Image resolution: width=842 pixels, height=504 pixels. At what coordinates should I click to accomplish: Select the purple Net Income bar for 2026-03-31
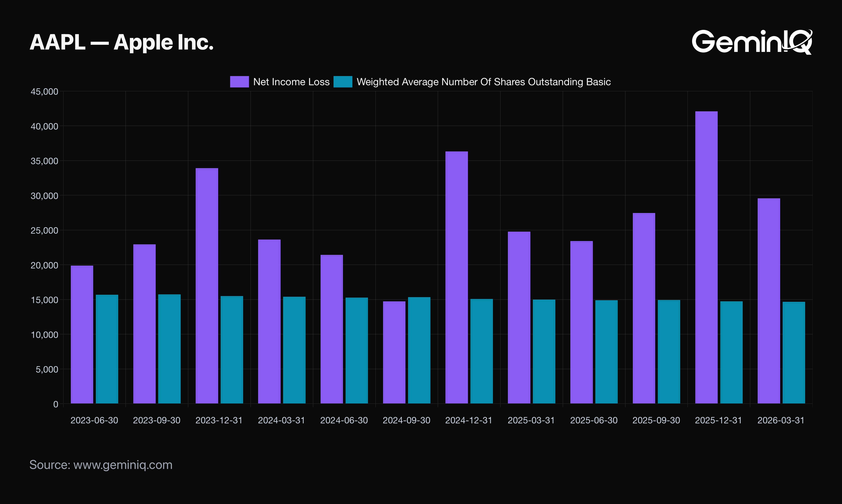coord(769,301)
